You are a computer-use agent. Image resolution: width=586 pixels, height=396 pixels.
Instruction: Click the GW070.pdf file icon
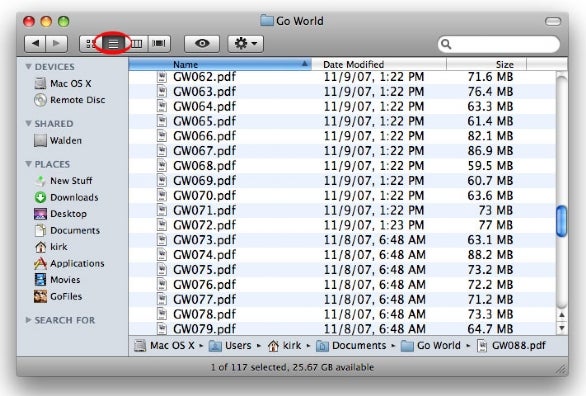point(161,195)
